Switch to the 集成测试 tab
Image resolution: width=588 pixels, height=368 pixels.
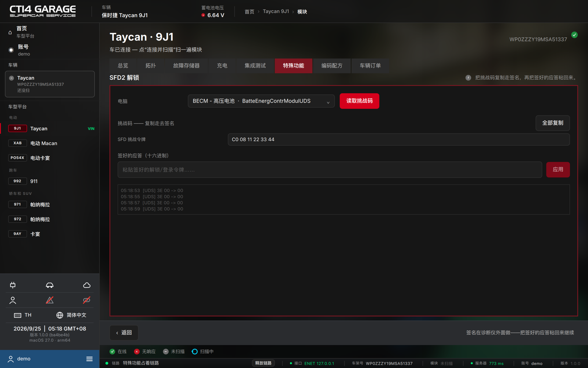[x=255, y=66]
